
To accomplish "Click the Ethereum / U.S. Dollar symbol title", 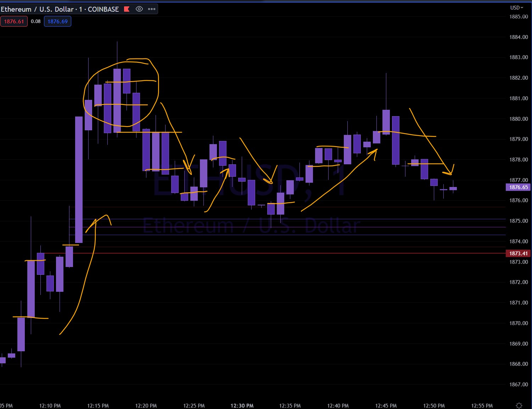I will (x=37, y=9).
